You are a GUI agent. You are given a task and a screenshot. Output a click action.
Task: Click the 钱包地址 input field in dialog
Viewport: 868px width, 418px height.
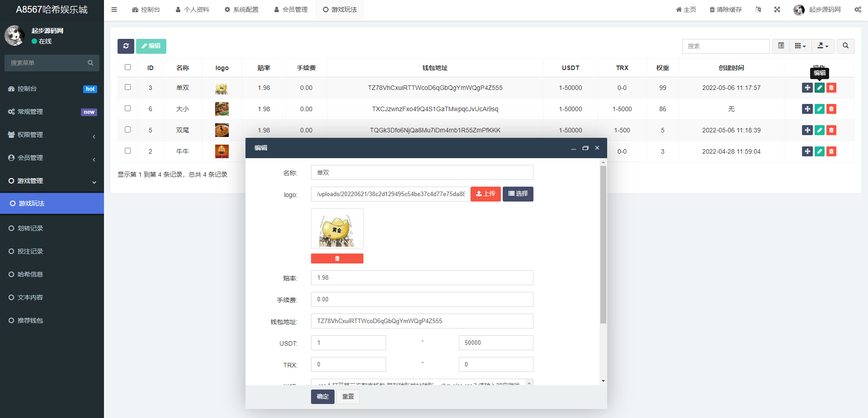pyautogui.click(x=422, y=321)
